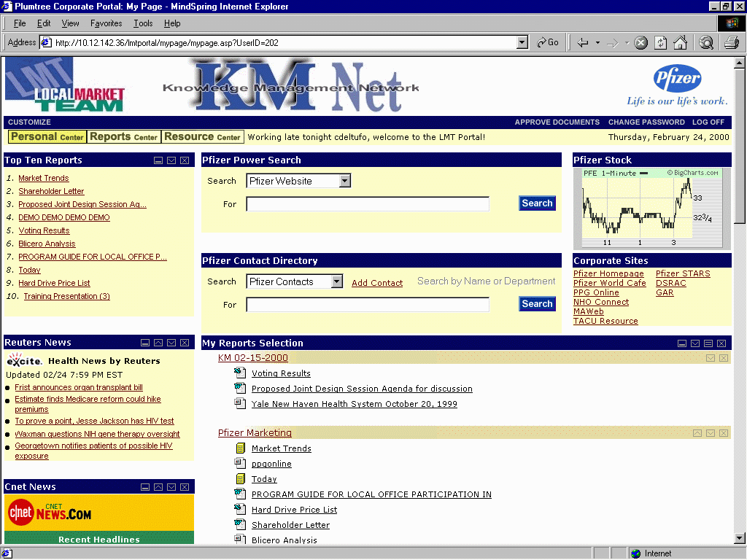
Task: Go to the browser Home page icon
Action: [x=681, y=43]
